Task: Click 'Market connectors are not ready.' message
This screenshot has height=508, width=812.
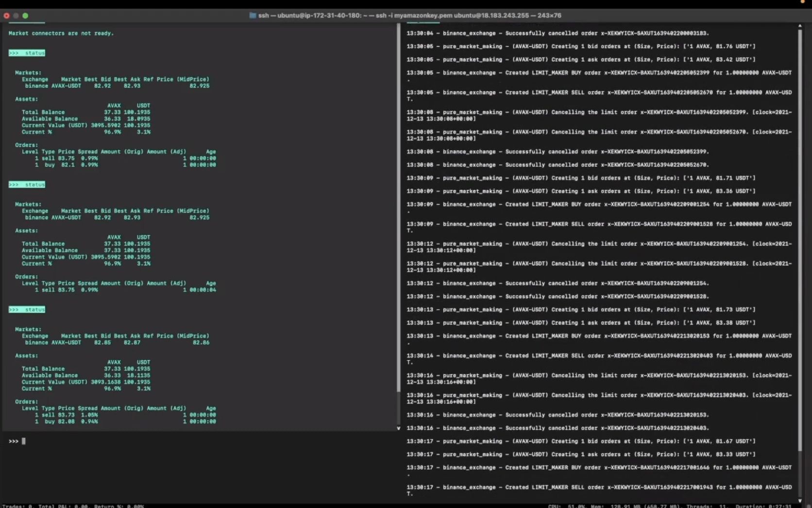Action: [61, 33]
